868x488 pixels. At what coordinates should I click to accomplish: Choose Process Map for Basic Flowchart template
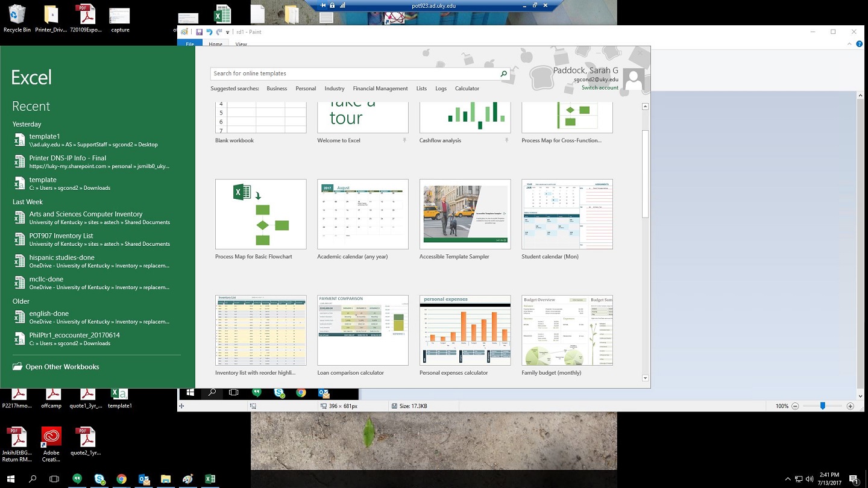[261, 214]
